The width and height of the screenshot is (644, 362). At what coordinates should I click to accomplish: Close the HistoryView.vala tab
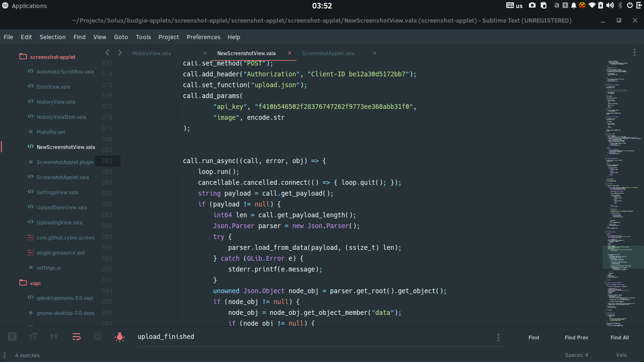click(205, 53)
